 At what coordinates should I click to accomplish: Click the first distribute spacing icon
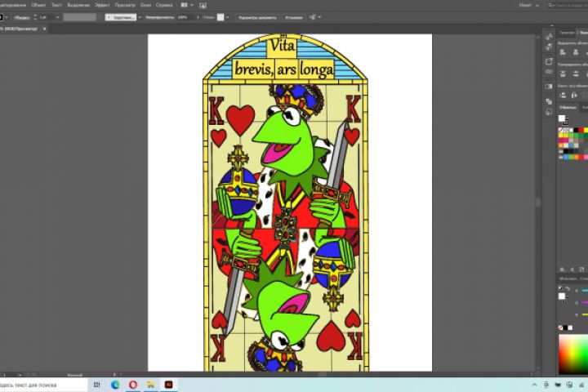[563, 96]
